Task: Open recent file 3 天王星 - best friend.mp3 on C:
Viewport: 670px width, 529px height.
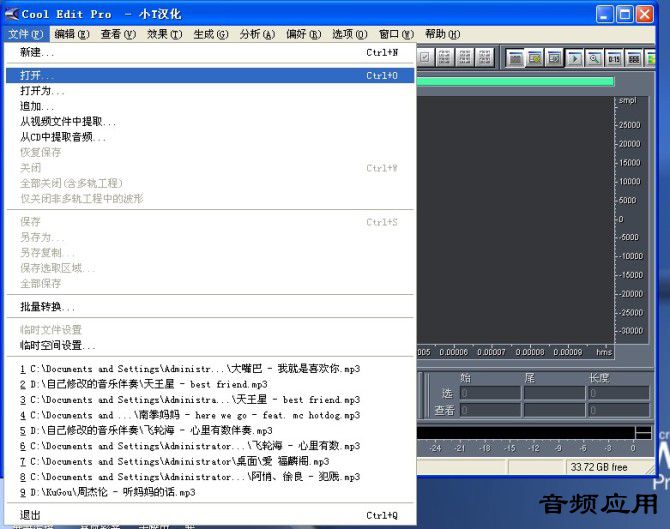Action: [209, 400]
